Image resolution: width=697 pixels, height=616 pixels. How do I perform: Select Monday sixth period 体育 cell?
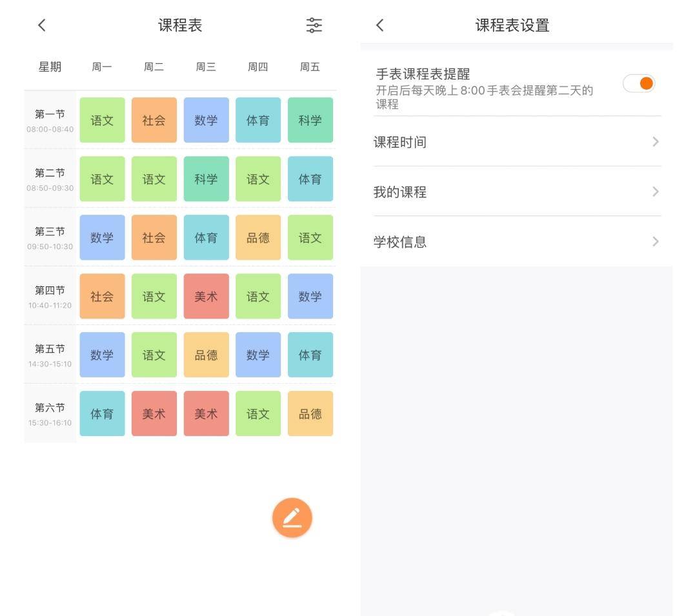(x=102, y=413)
